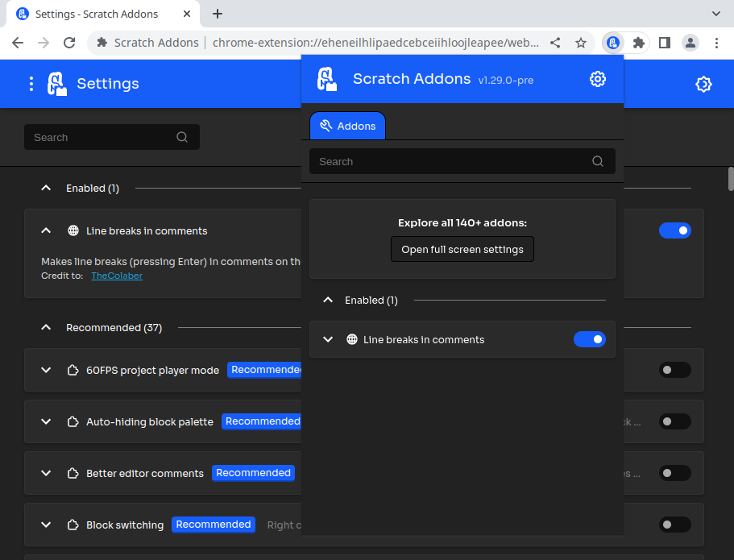Screen dimensions: 734x560
Task: Expand Block switching details
Action: (x=46, y=525)
